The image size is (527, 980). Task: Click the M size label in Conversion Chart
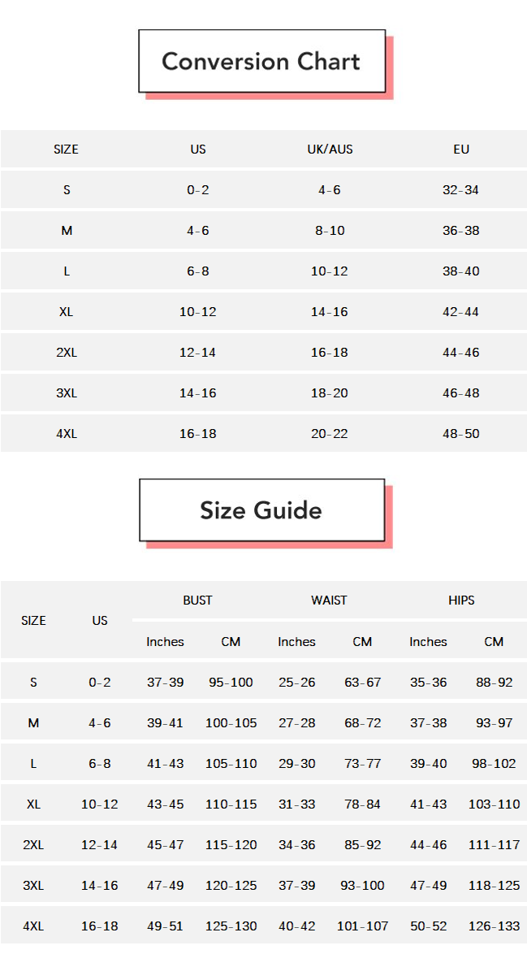67,231
